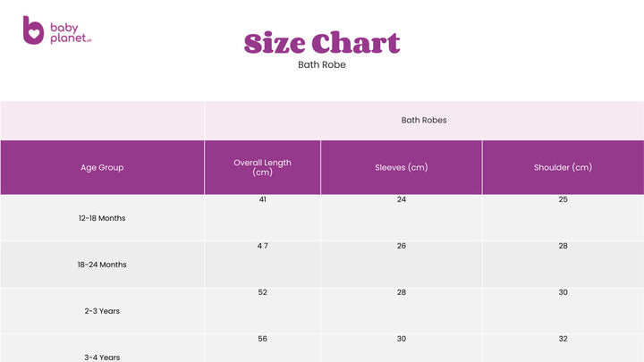Screen dimensions: 644x362
Task: Click shoulder value 25 for 12-18 Months
Action: tap(563, 199)
